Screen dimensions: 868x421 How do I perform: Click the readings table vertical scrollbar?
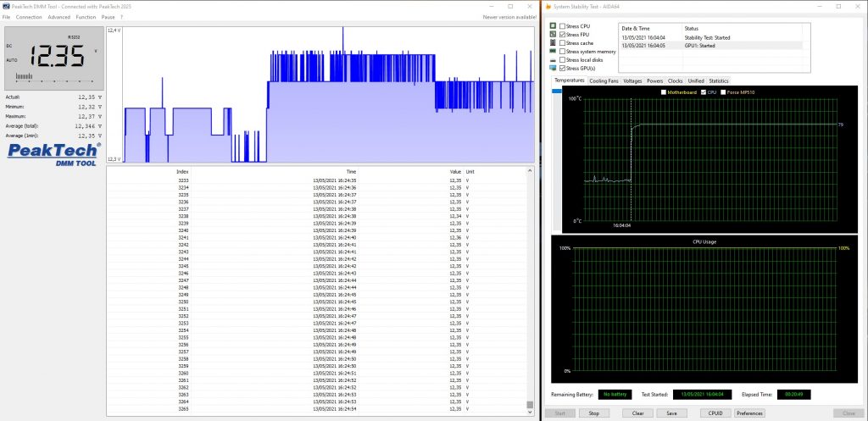[531, 288]
